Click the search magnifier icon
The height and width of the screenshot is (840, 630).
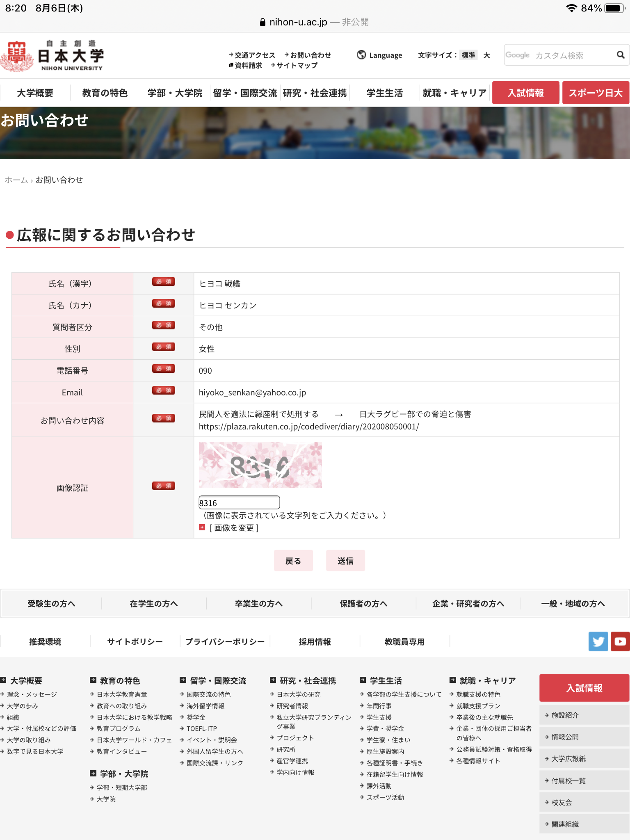point(620,55)
